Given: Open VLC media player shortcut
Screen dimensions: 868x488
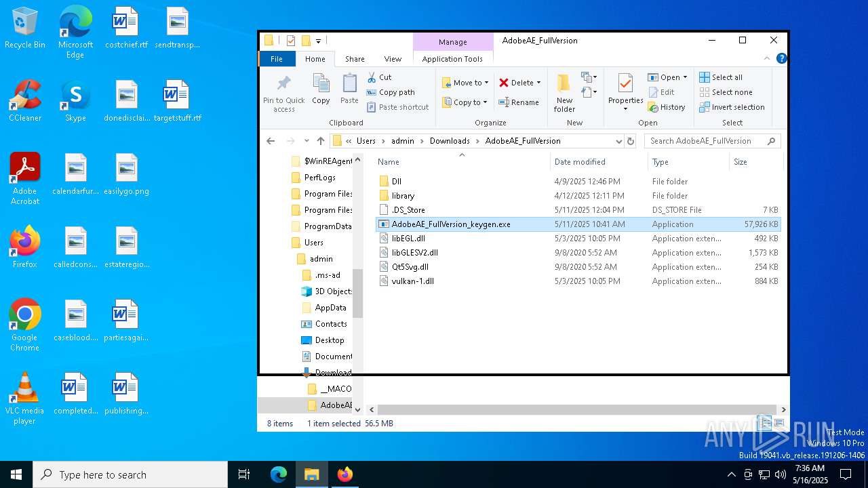Looking at the screenshot, I should [x=24, y=399].
